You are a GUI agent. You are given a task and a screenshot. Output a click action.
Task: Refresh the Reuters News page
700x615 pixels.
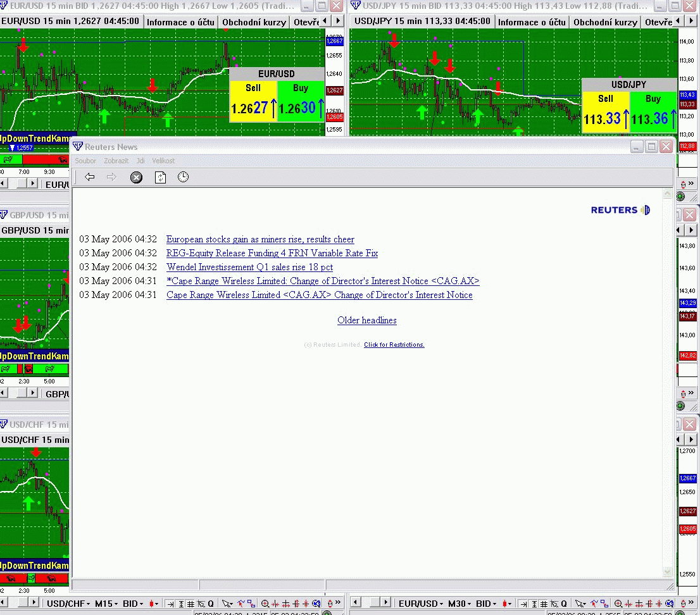tap(160, 177)
